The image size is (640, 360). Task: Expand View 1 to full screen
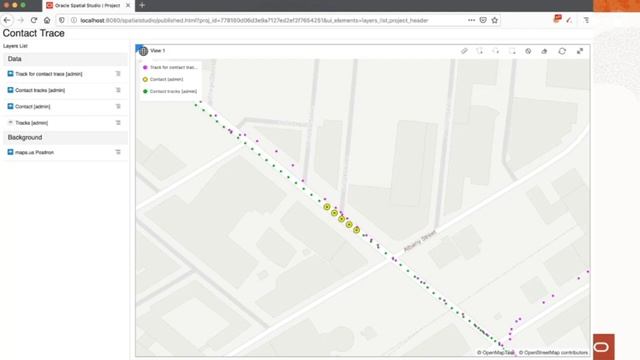[x=580, y=51]
